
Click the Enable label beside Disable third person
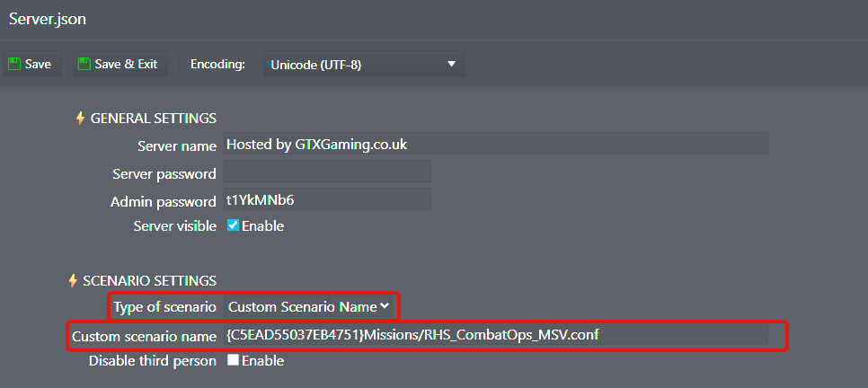tap(263, 361)
